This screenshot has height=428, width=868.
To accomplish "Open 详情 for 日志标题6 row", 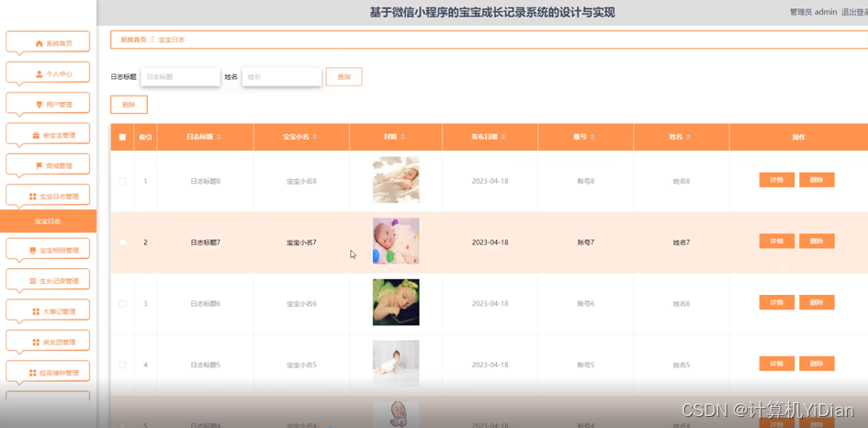I will tap(777, 302).
